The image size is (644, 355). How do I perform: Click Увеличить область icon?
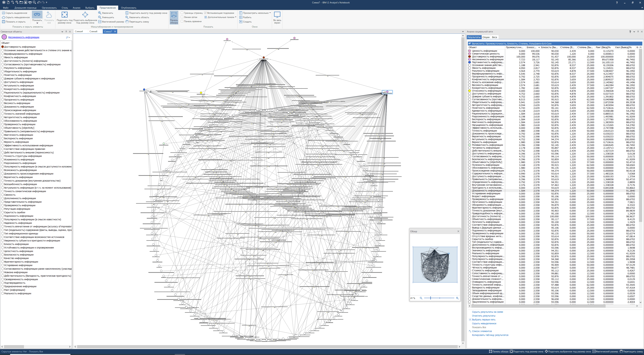(x=127, y=17)
